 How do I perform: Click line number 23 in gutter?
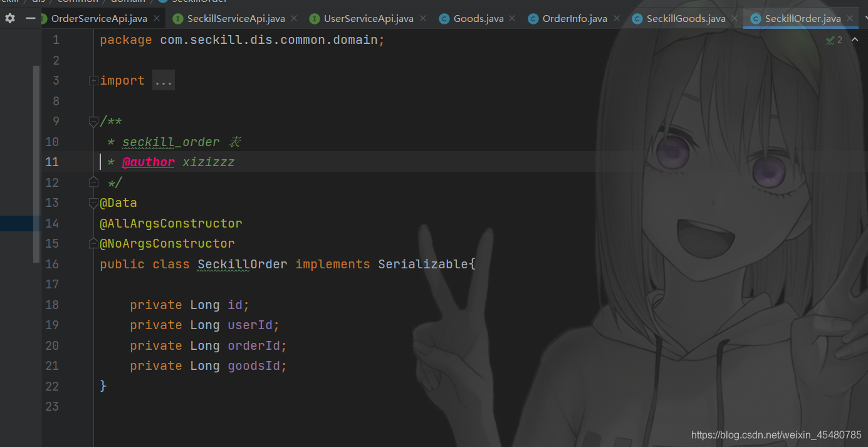tap(52, 406)
